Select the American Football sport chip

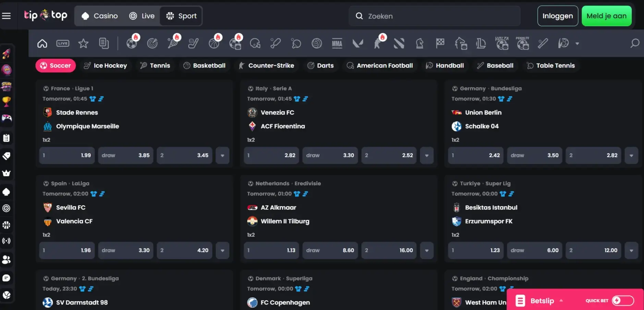tap(380, 65)
